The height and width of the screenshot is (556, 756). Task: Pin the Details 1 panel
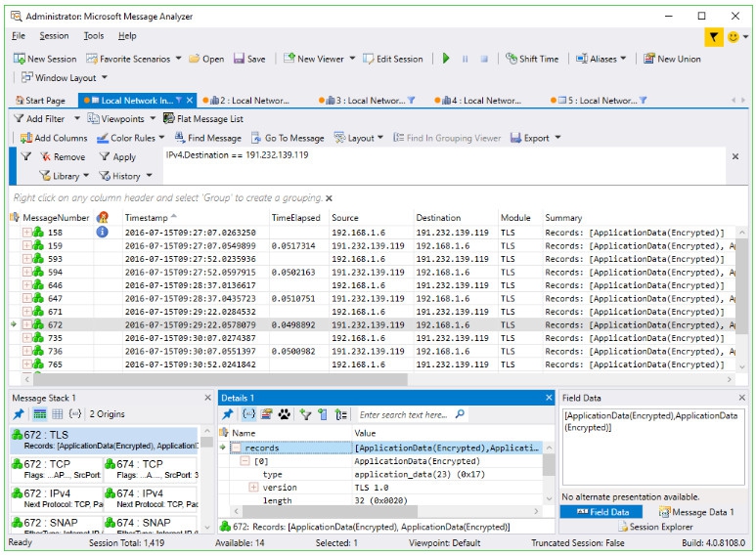point(227,414)
